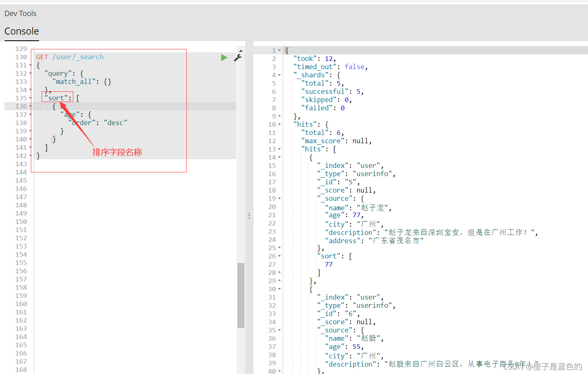Click the "age": 55 line
Screen dimensions: 588x374
(x=344, y=347)
